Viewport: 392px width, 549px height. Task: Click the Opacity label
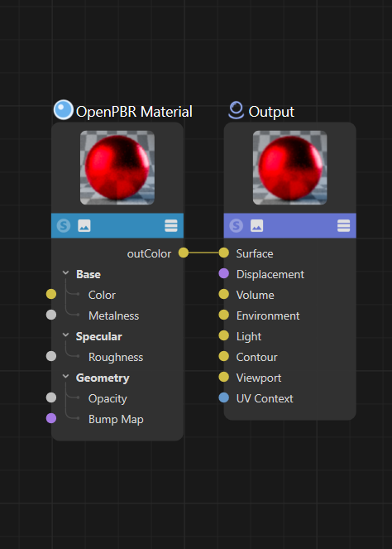(x=108, y=399)
